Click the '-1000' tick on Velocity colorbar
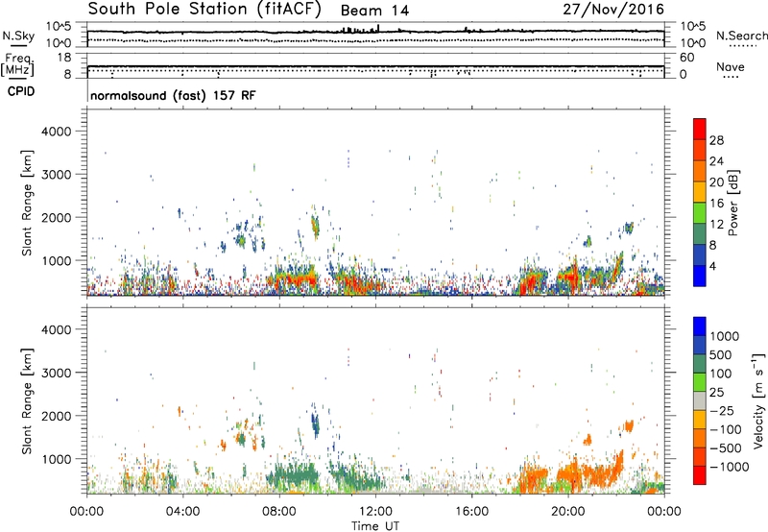768x532 pixels. (x=729, y=467)
